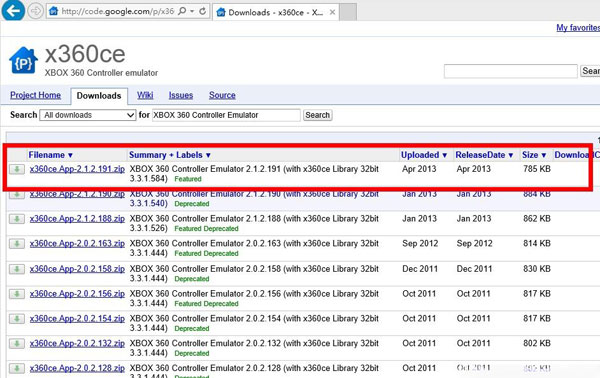Click the Sep 2012 uploaded date cell

click(420, 244)
